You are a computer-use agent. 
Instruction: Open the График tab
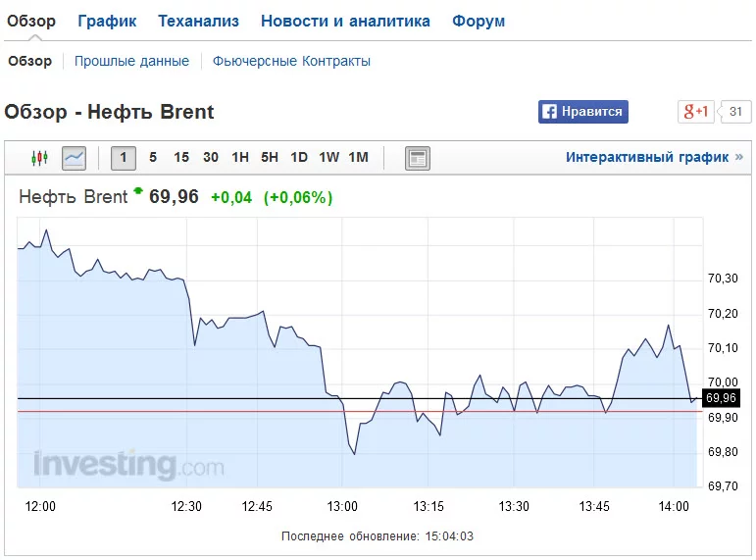107,21
